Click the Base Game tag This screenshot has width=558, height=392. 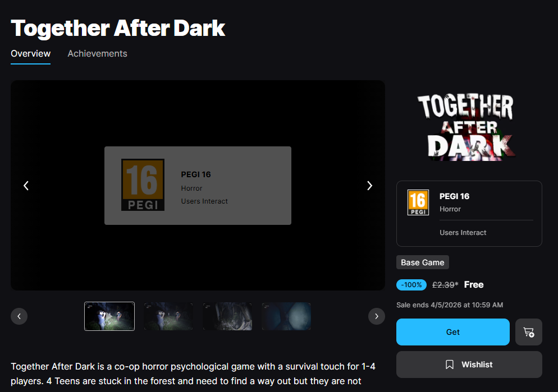pos(422,262)
